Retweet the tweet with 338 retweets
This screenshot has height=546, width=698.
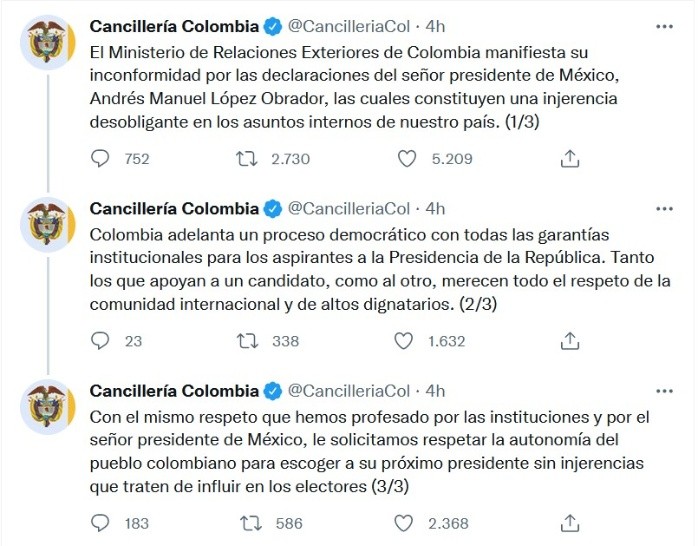pos(246,341)
